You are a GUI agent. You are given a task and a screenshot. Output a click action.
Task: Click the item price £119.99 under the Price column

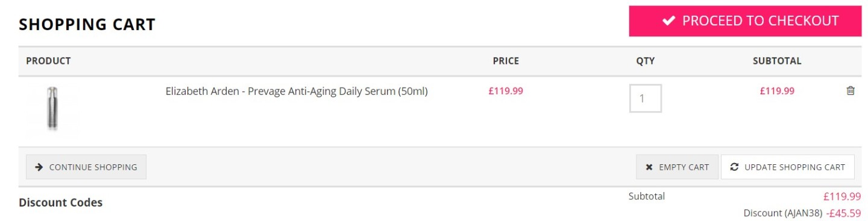tap(506, 91)
